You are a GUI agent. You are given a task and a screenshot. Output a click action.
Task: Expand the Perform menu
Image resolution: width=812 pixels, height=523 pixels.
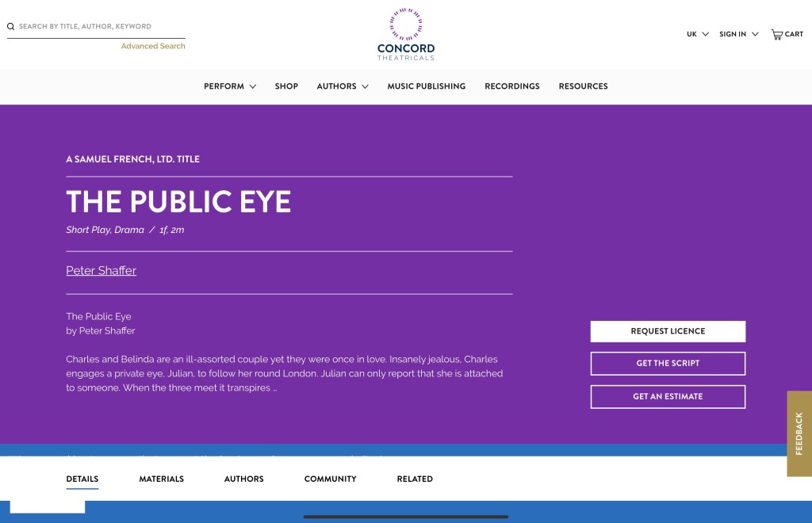click(229, 86)
